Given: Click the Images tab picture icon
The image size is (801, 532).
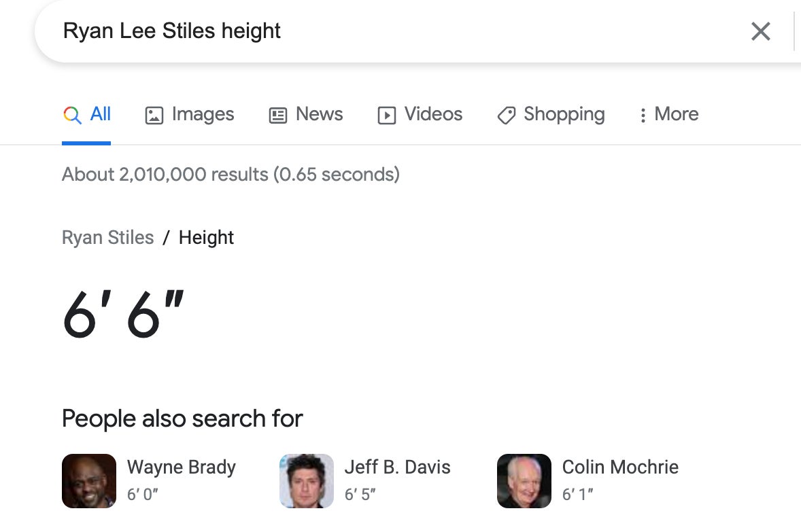Looking at the screenshot, I should pos(154,116).
